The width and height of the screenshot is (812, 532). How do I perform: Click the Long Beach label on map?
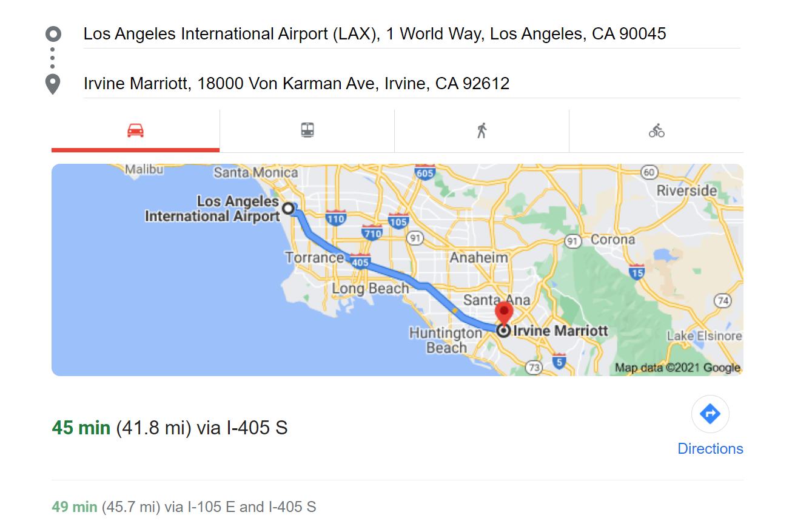coord(370,289)
